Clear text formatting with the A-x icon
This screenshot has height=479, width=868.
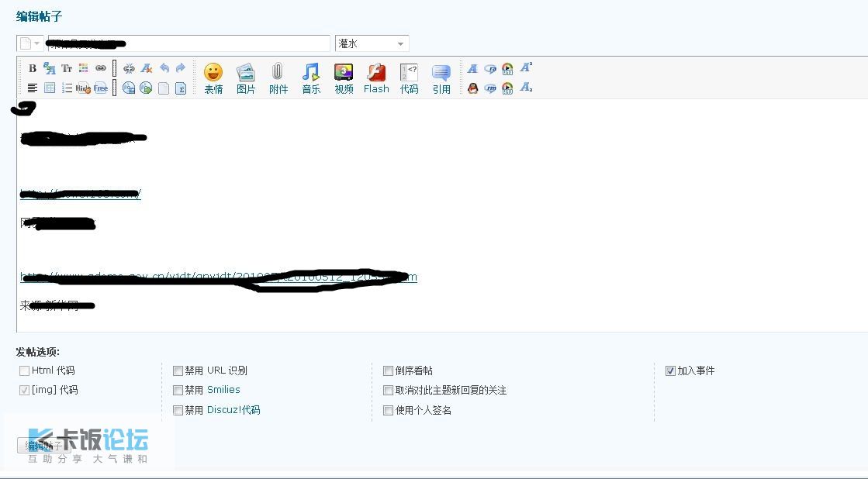(x=146, y=68)
